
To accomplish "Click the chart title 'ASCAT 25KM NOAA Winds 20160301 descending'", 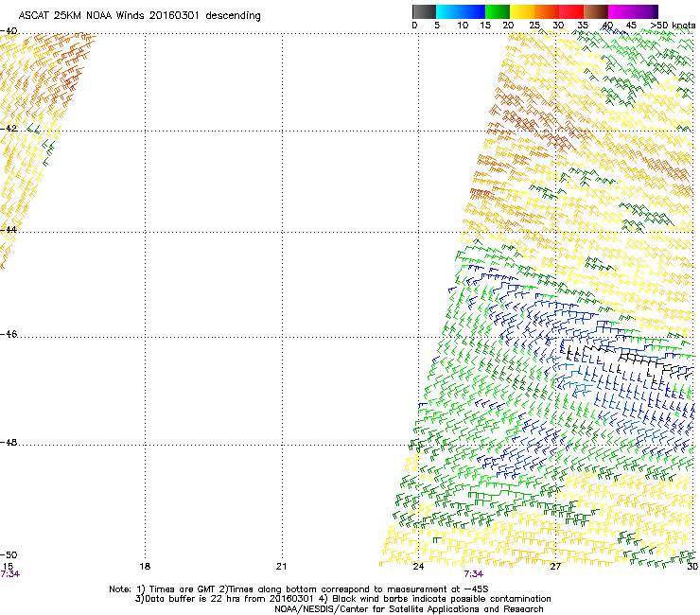I will (x=139, y=15).
